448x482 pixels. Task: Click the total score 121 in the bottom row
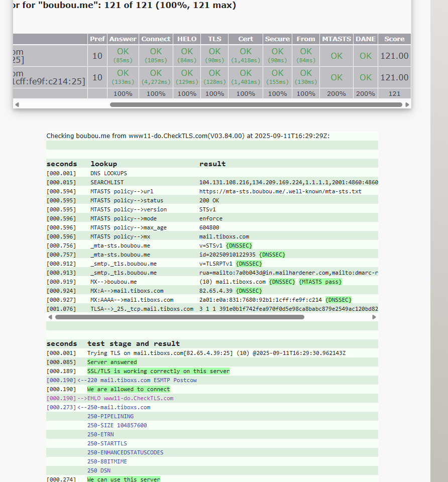394,94
